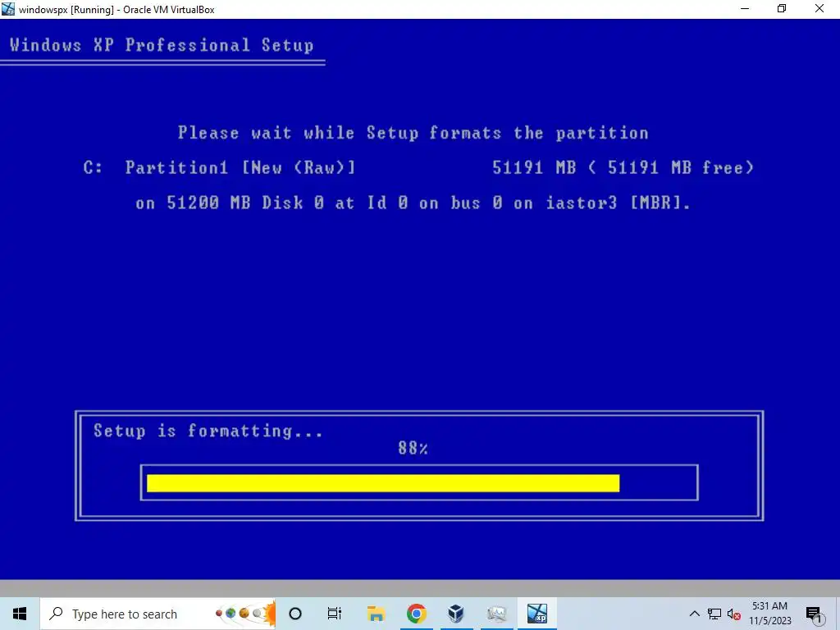Open the Windows Start menu
Image resolution: width=840 pixels, height=630 pixels.
[20, 614]
